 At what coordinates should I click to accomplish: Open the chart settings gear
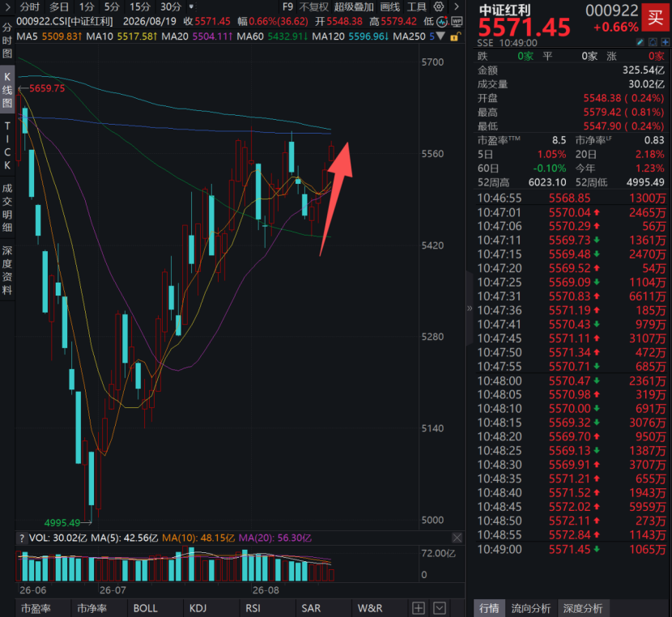(x=439, y=6)
